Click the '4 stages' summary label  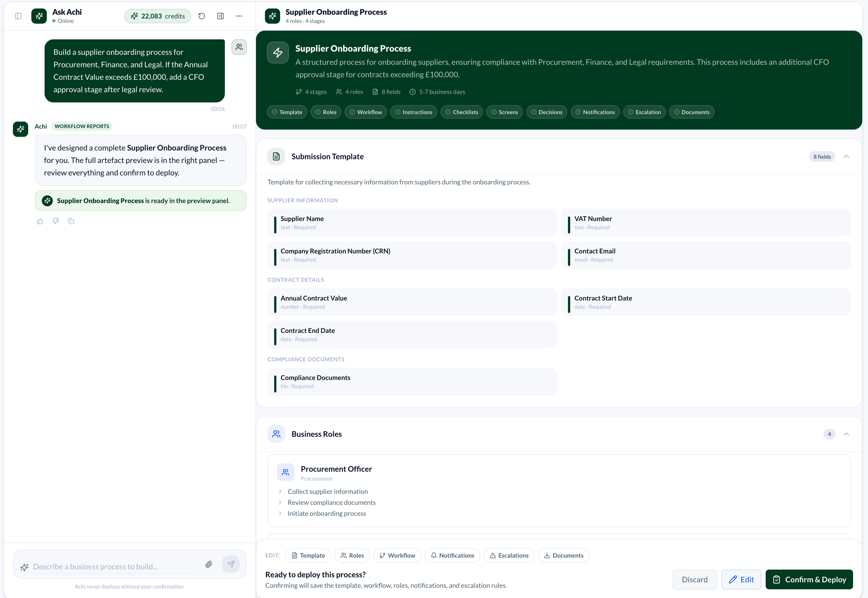coord(311,92)
